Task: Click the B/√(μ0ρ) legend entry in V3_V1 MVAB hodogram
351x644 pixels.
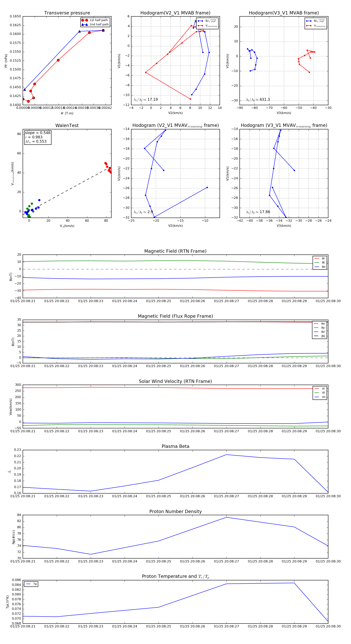Action: [x=316, y=21]
